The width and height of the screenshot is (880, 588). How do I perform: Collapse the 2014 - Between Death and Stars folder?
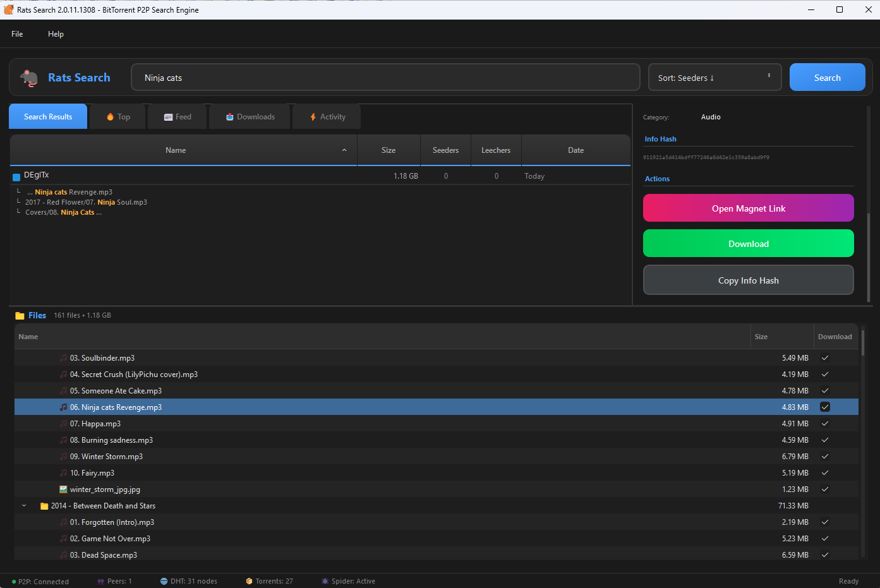pos(24,506)
